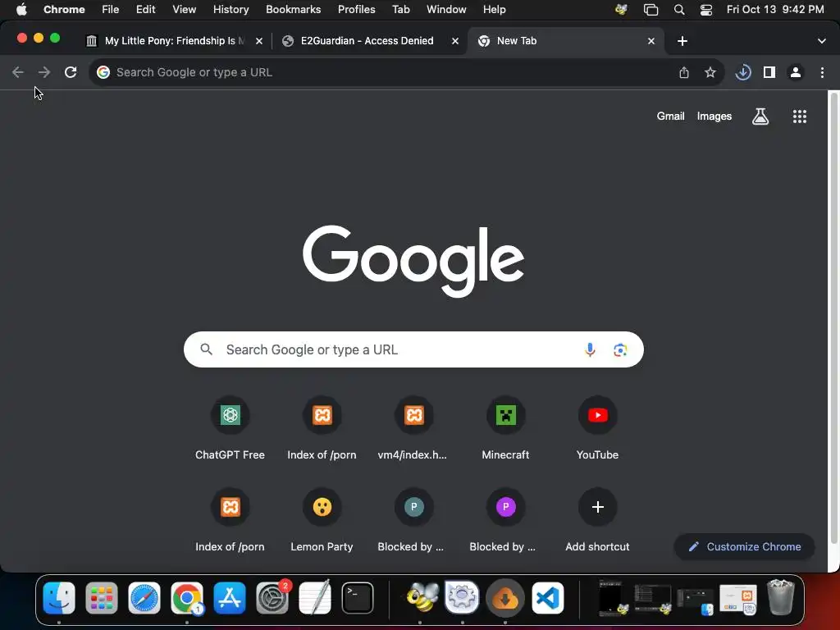Viewport: 840px width, 630px height.
Task: Open TextEdit from the Dock
Action: click(x=314, y=598)
